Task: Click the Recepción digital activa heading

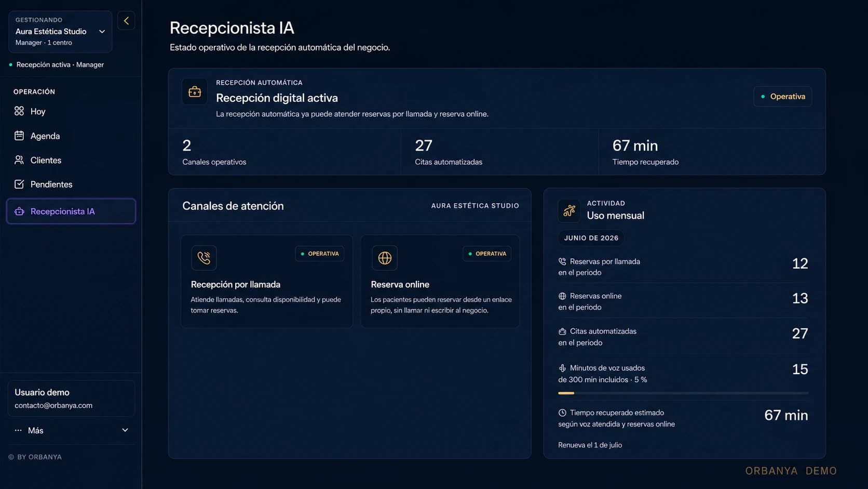Action: click(277, 98)
